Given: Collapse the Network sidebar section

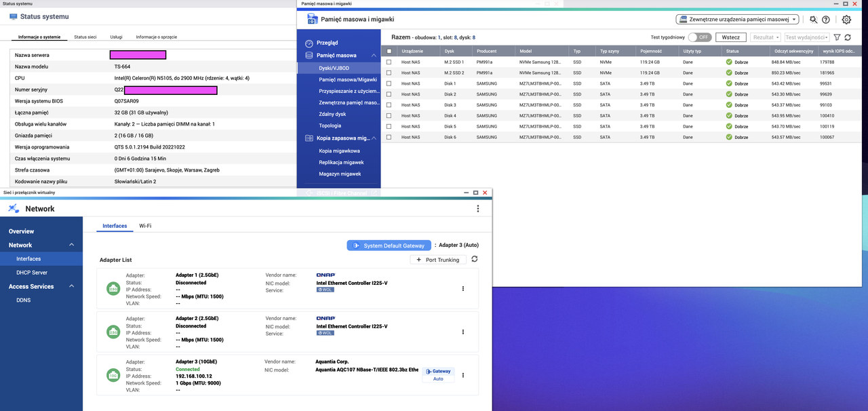Looking at the screenshot, I should click(x=72, y=245).
